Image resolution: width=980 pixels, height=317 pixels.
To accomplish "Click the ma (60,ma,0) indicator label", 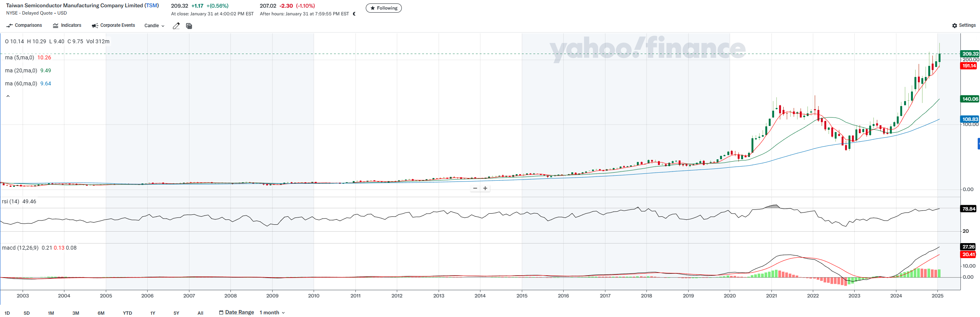I will pyautogui.click(x=21, y=83).
